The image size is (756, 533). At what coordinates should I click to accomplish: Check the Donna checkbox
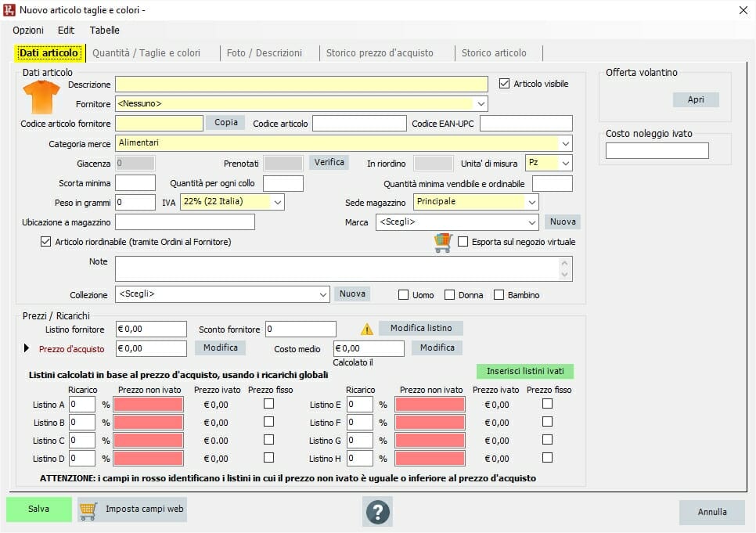pyautogui.click(x=449, y=294)
